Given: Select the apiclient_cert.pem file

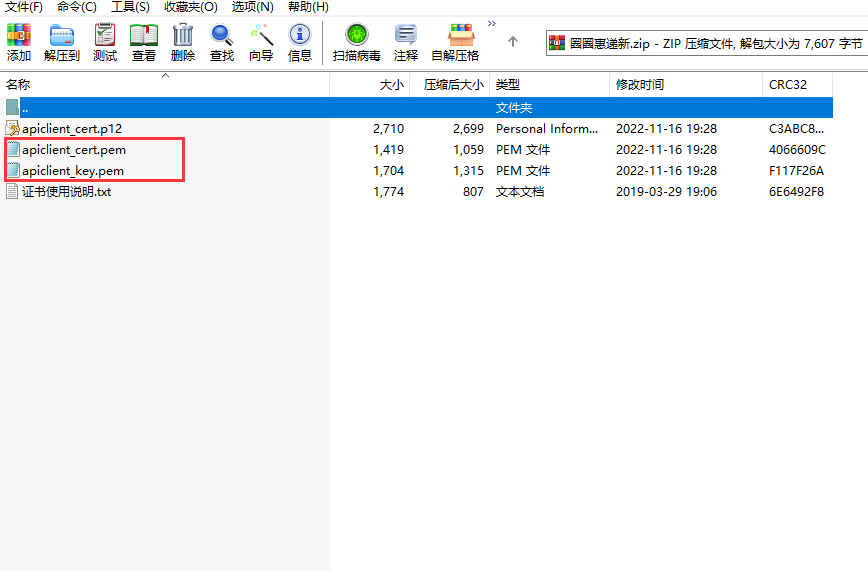Looking at the screenshot, I should pos(74,150).
